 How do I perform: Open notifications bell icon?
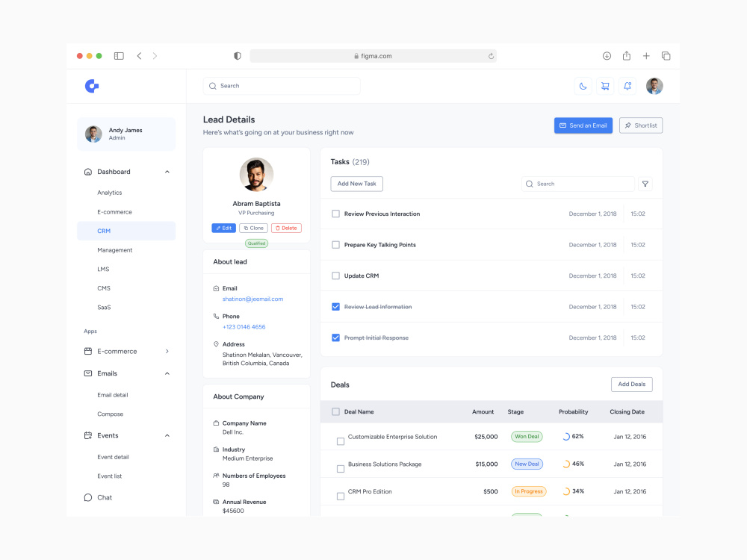[627, 86]
